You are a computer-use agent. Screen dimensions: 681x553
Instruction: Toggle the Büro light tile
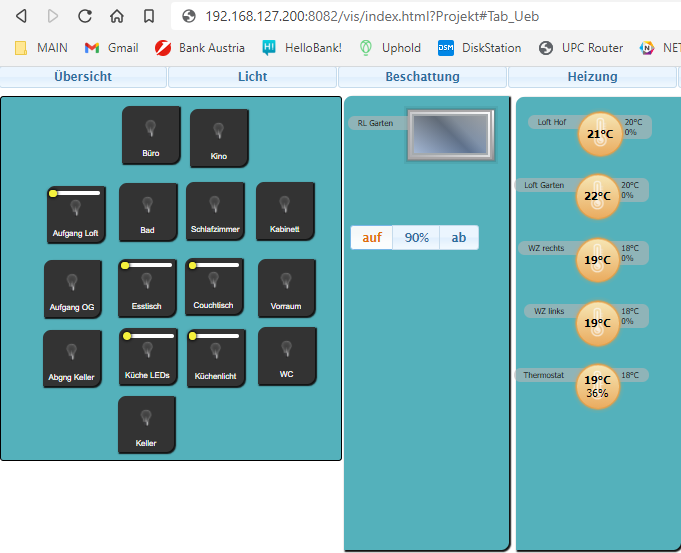pyautogui.click(x=151, y=136)
